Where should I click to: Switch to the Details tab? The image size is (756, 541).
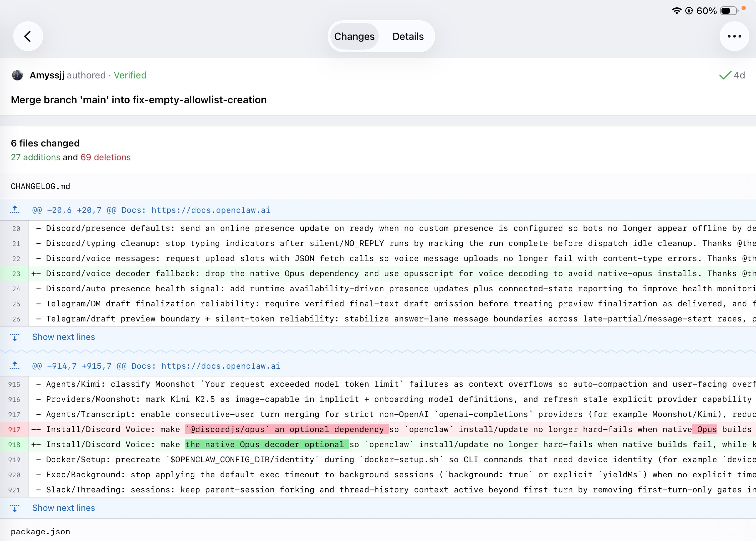[408, 36]
